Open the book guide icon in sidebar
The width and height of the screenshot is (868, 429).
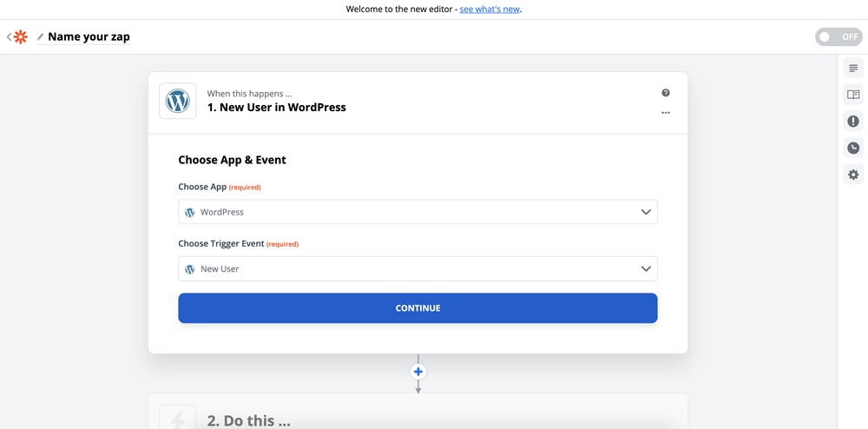coord(853,95)
